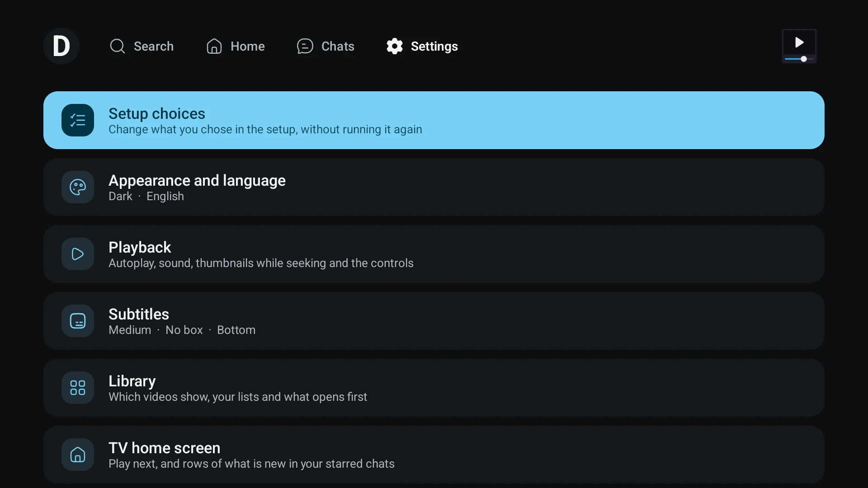The height and width of the screenshot is (488, 868).
Task: Click the mini player progress bar
Action: [799, 59]
